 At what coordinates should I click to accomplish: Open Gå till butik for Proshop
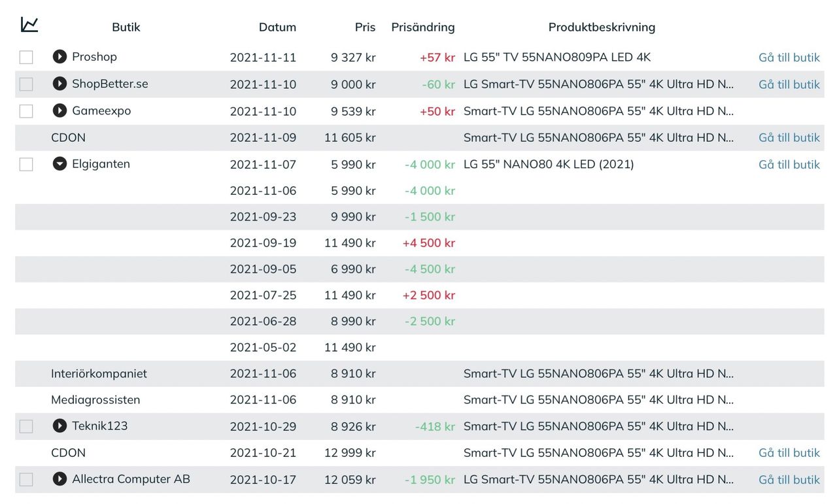(x=789, y=58)
